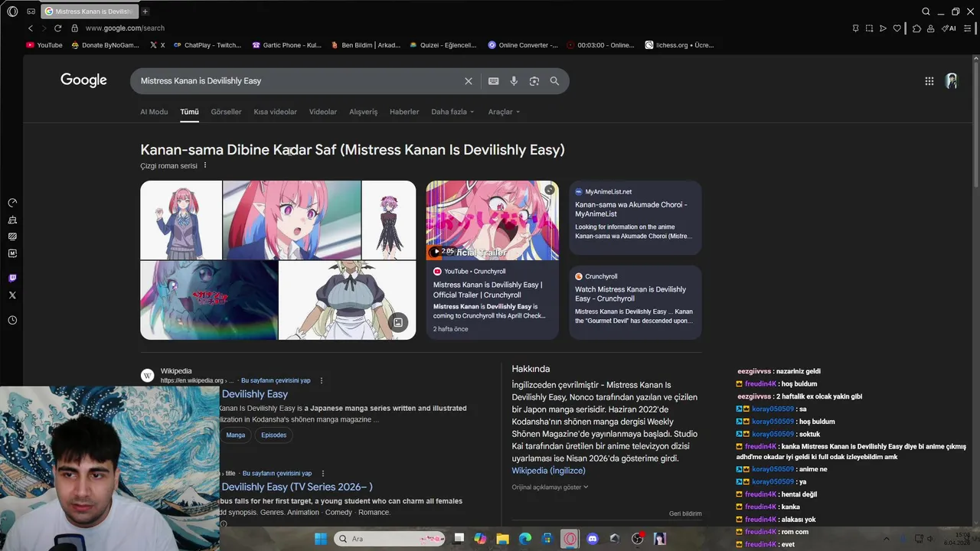The height and width of the screenshot is (551, 980).
Task: Open image of blonde maid character
Action: tap(347, 300)
